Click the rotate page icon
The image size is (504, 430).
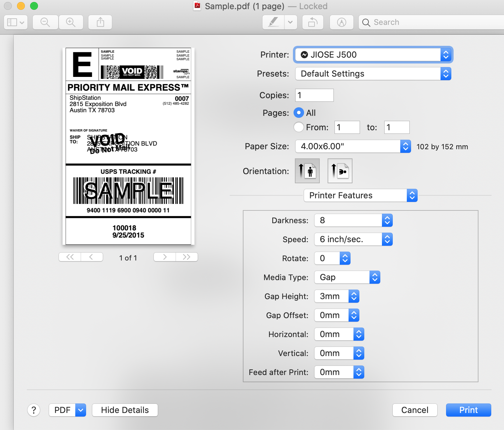[x=313, y=22]
